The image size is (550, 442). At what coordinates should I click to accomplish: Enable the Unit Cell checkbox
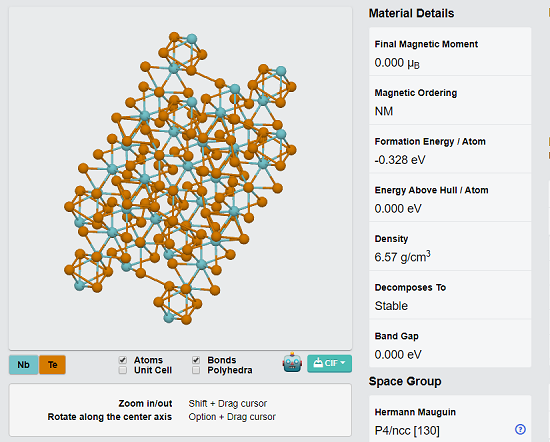(x=123, y=370)
